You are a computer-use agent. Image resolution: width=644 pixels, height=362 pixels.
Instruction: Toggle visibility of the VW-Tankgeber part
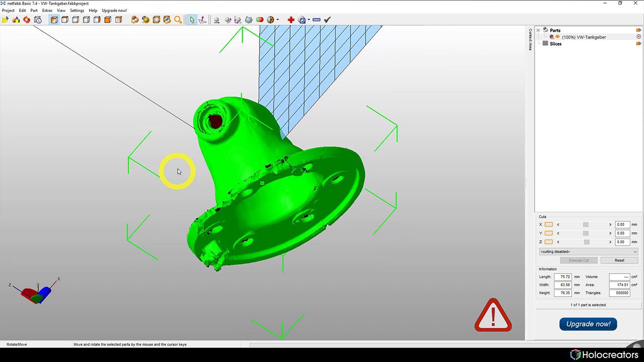[x=557, y=37]
